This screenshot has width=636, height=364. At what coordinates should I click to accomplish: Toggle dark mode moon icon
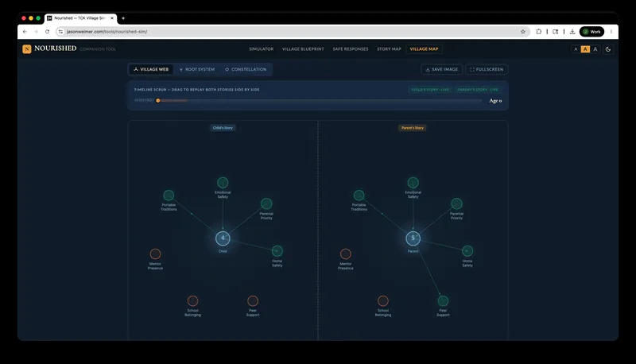click(x=607, y=49)
